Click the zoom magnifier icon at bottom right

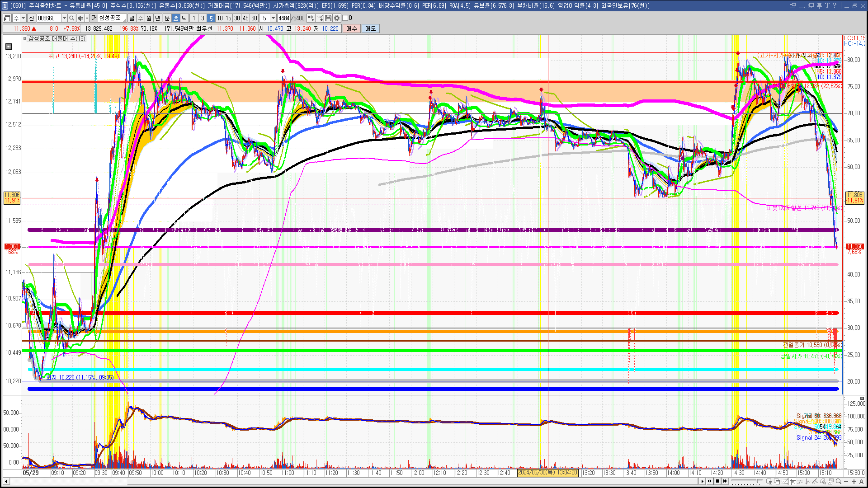[x=839, y=482]
